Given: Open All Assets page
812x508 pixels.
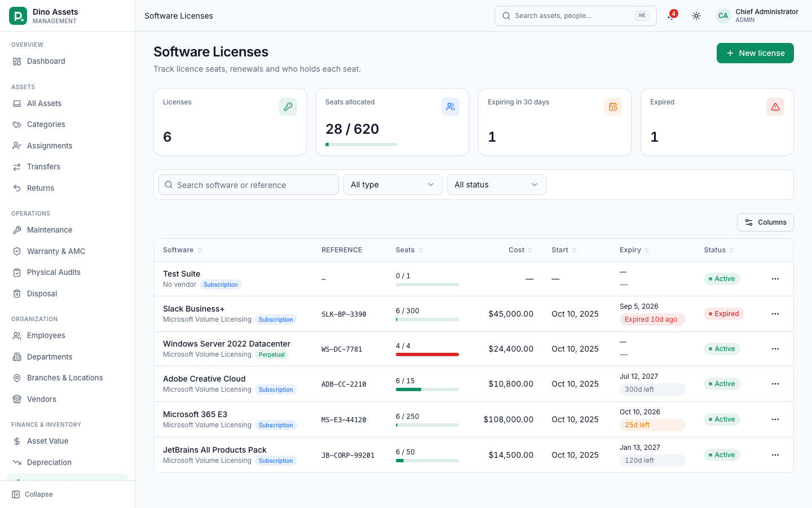Looking at the screenshot, I should click(68, 103).
